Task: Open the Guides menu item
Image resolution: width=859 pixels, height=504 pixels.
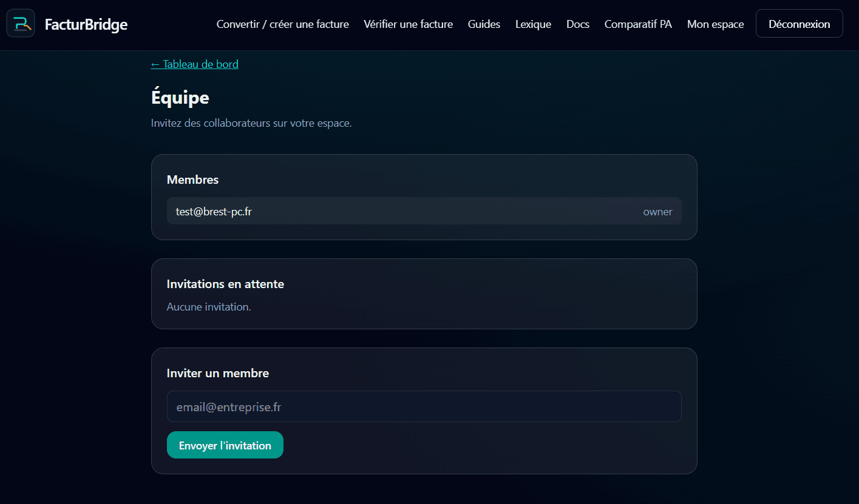Action: tap(484, 24)
